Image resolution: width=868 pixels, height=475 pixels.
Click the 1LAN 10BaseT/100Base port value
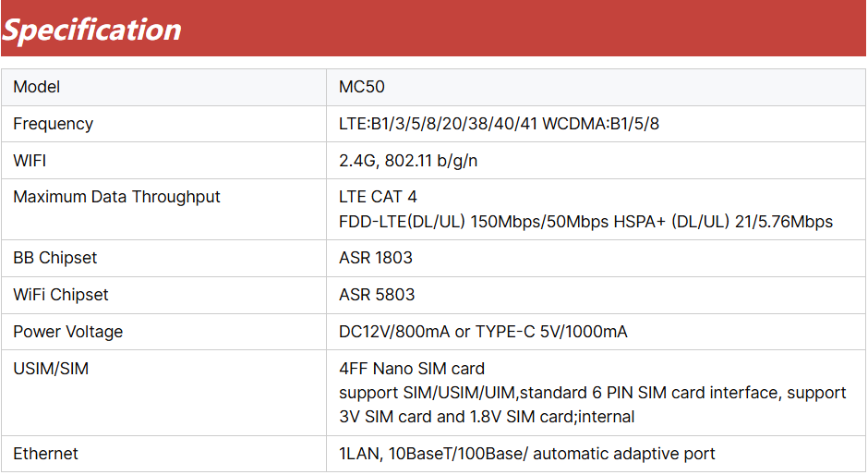pos(527,454)
